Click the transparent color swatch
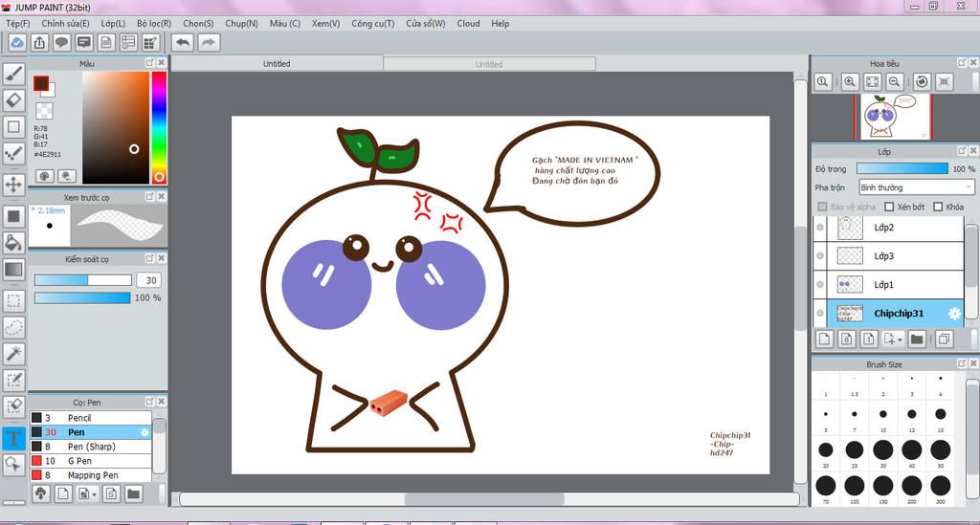This screenshot has height=525, width=980. tap(44, 111)
